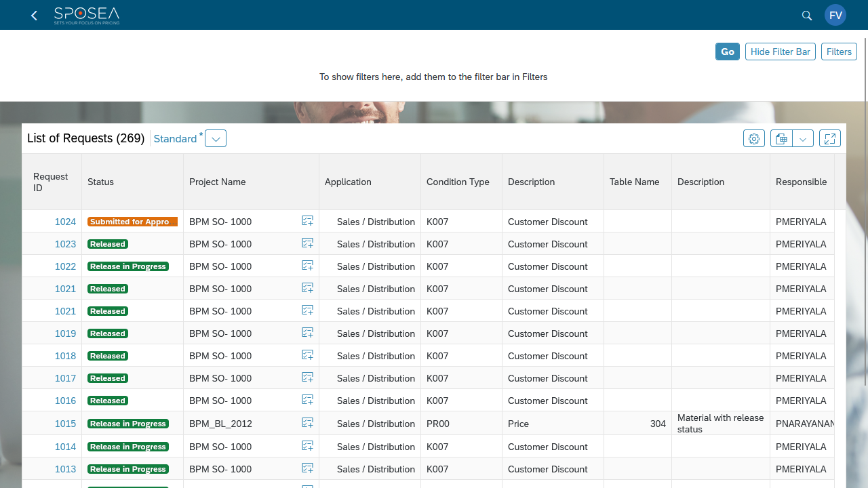Open search via the magnifier icon
Viewport: 868px width, 488px height.
click(x=806, y=15)
